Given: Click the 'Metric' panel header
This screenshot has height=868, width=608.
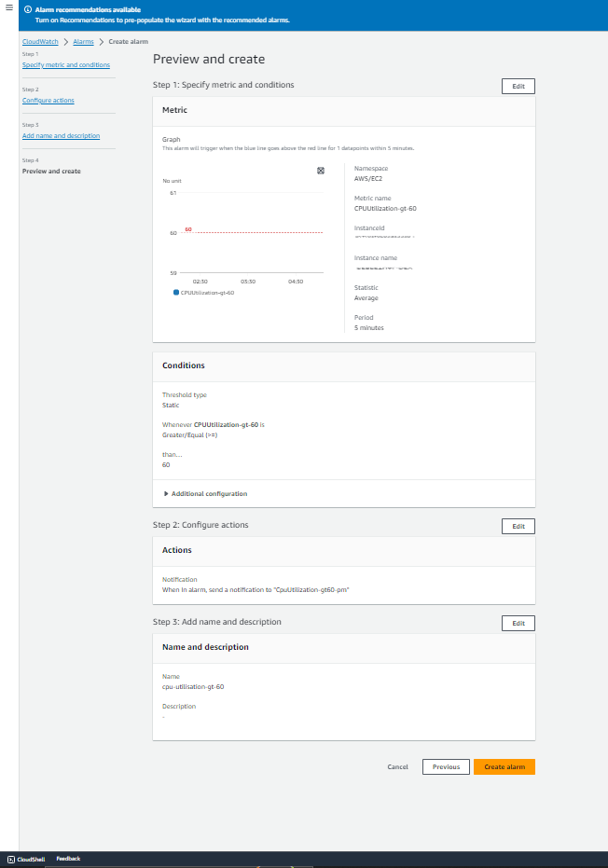Looking at the screenshot, I should [x=175, y=110].
